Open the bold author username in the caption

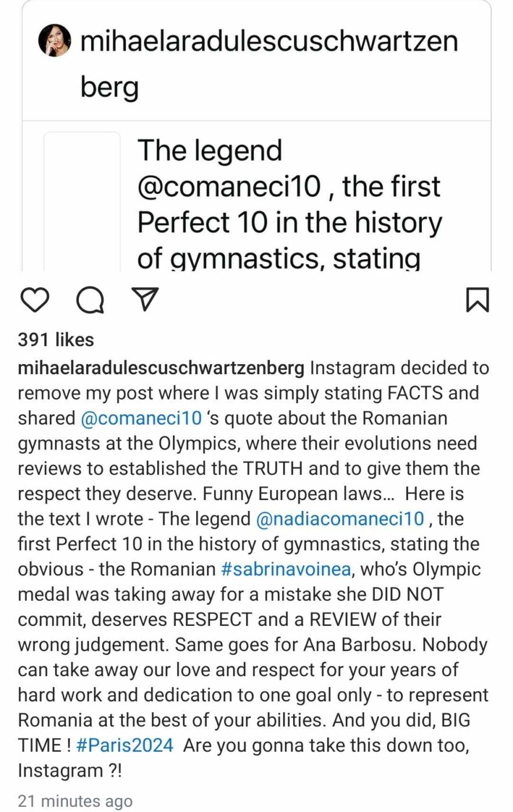[161, 368]
